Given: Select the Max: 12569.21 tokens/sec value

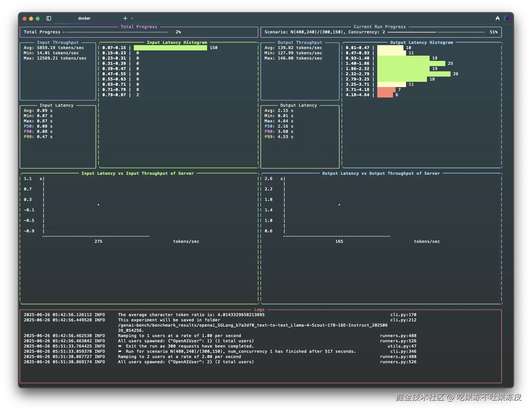Looking at the screenshot, I should (55, 58).
